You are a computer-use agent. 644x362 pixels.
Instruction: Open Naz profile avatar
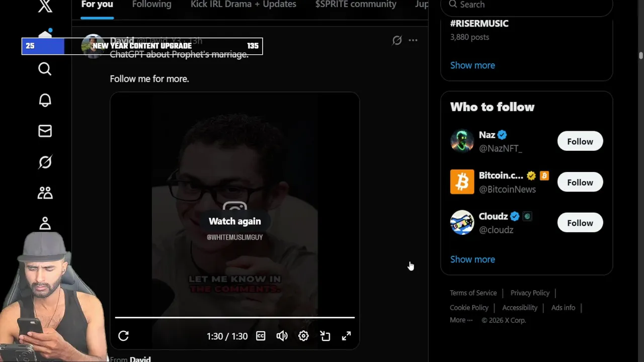click(462, 141)
